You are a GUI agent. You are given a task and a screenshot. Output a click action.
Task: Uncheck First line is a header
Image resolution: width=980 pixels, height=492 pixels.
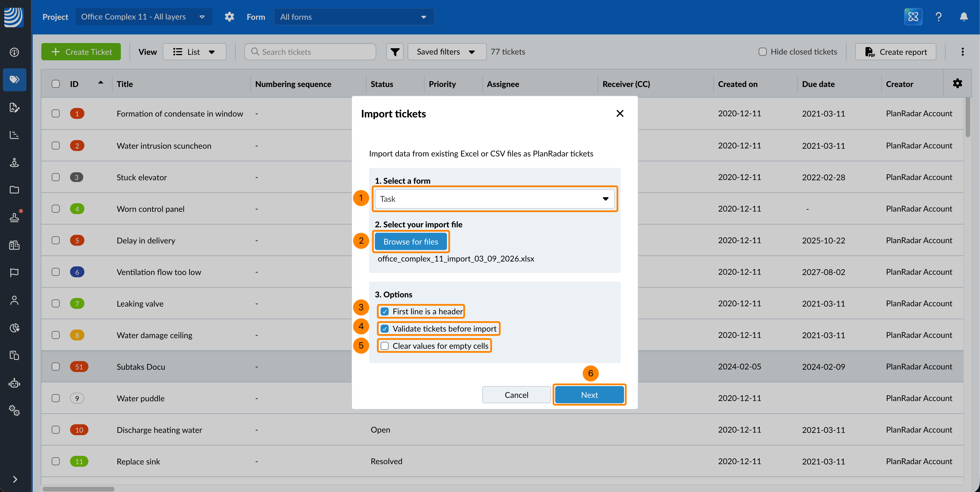point(385,311)
